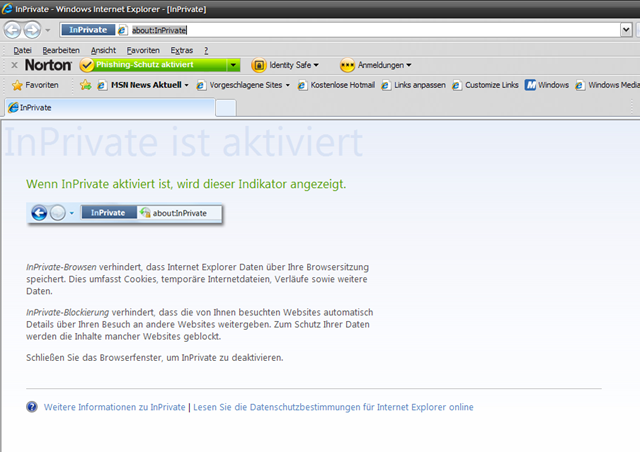The width and height of the screenshot is (640, 452).
Task: Open Datenschutzbestimmungen für Internet Explorer online link
Action: 333,407
